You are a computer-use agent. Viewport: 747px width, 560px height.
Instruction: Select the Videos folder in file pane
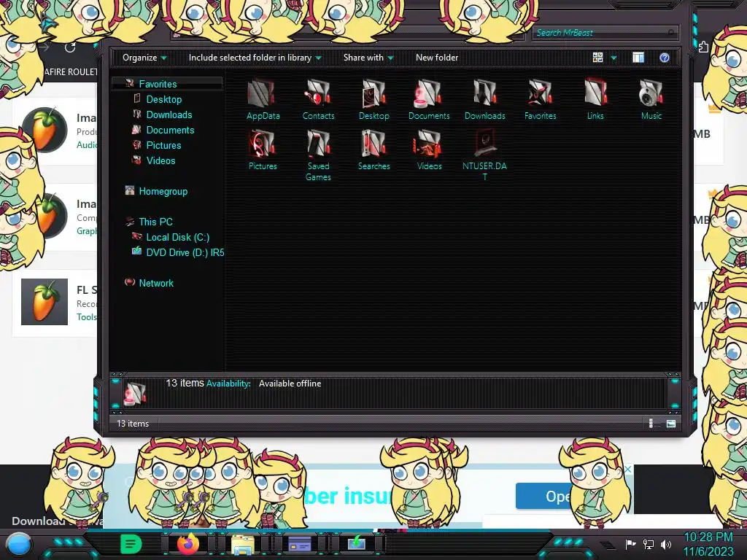click(429, 144)
